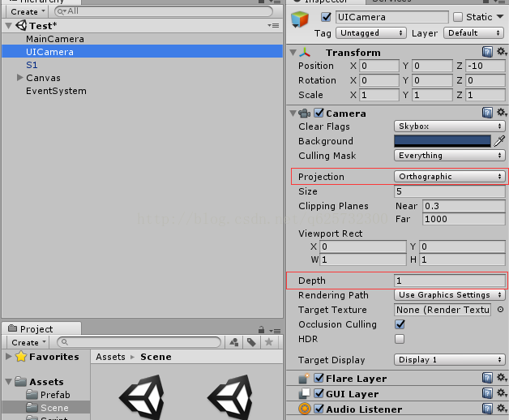This screenshot has height=420, width=509.
Task: Click the Background color swatch
Action: [x=442, y=141]
